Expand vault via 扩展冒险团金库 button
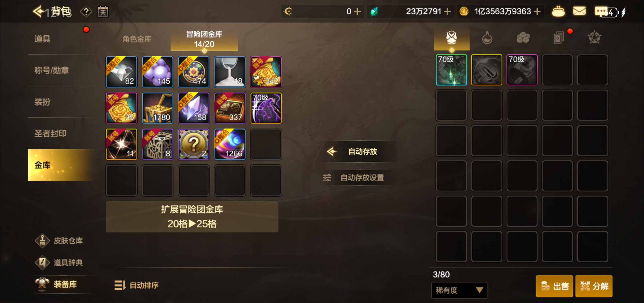 point(192,217)
